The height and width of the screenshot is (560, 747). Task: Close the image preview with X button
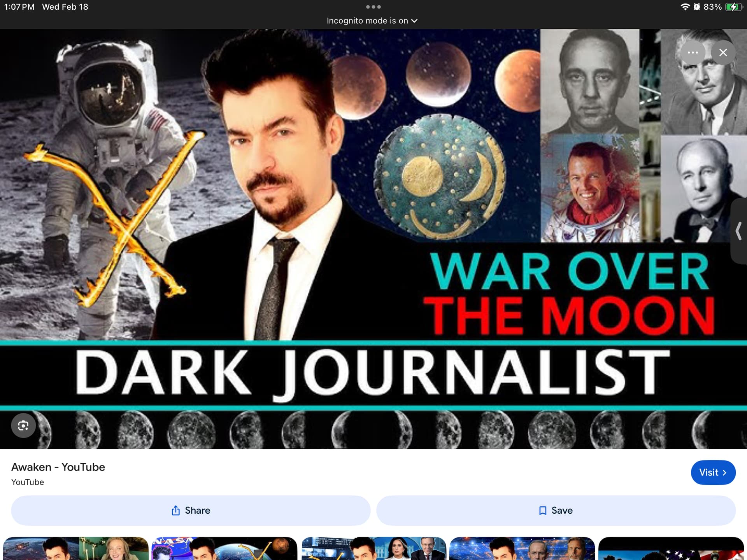click(723, 52)
